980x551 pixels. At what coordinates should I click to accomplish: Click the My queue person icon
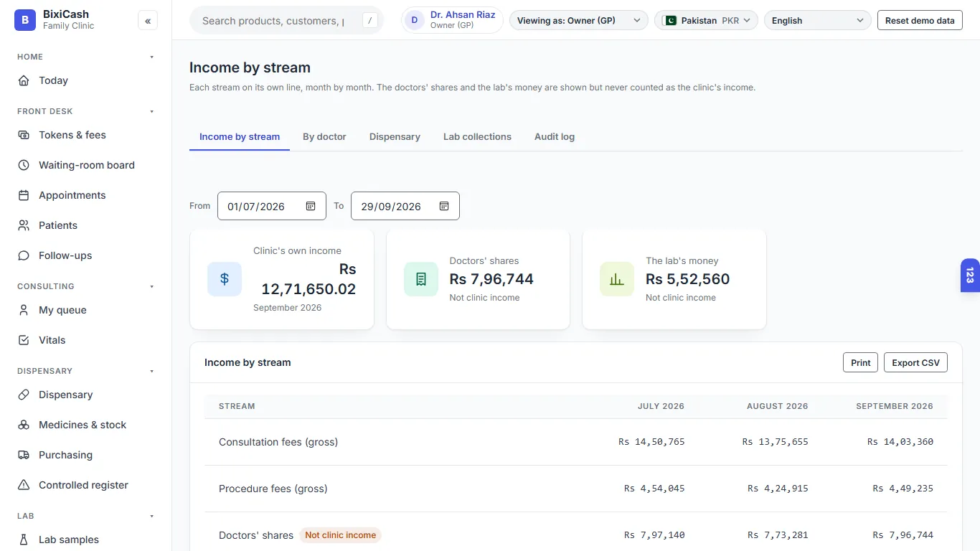pos(24,310)
